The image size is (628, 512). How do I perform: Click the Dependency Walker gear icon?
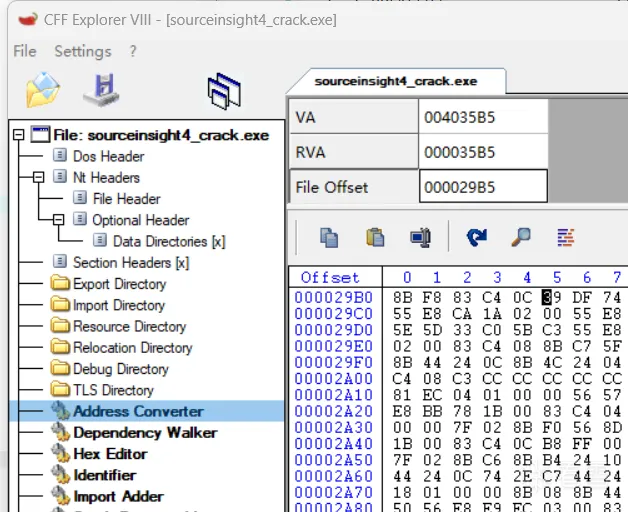60,432
